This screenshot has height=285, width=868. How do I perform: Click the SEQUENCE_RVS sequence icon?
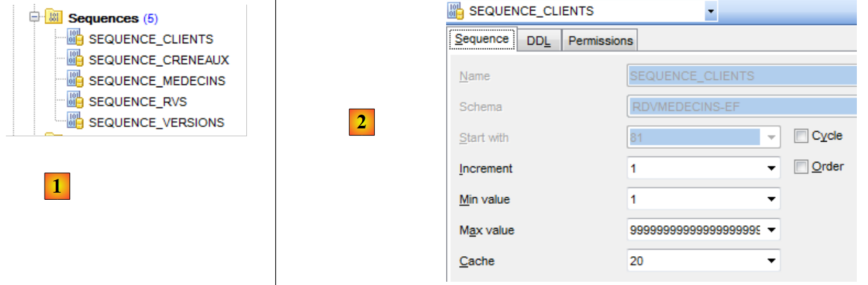[x=75, y=102]
